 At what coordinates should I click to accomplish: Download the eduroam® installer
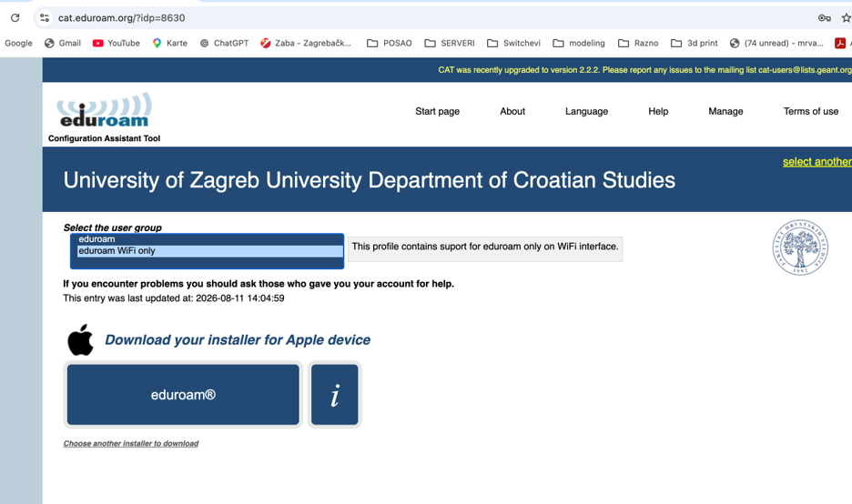tap(183, 395)
